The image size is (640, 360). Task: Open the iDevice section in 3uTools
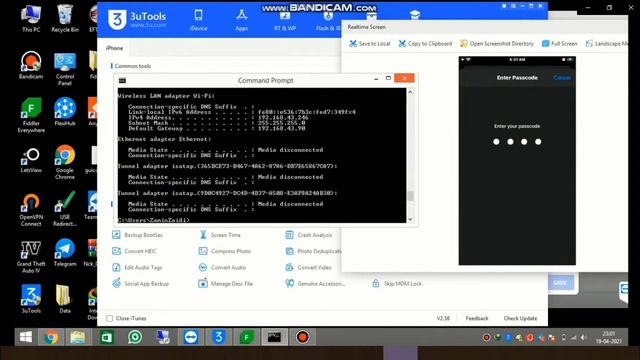(x=198, y=20)
